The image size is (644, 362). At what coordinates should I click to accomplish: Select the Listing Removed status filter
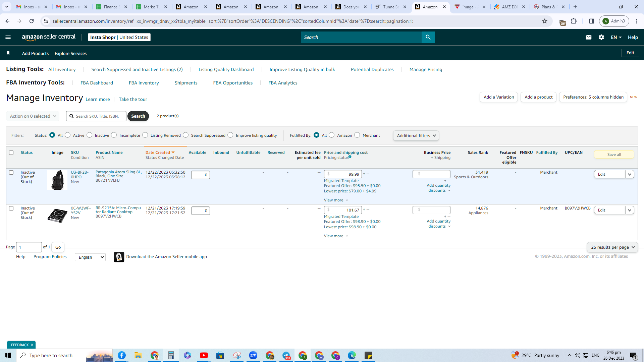pyautogui.click(x=145, y=135)
